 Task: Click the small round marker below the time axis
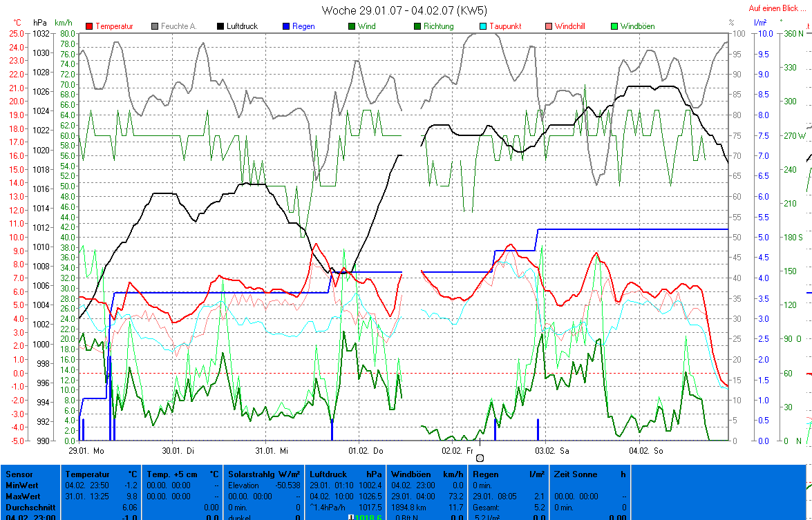480,457
